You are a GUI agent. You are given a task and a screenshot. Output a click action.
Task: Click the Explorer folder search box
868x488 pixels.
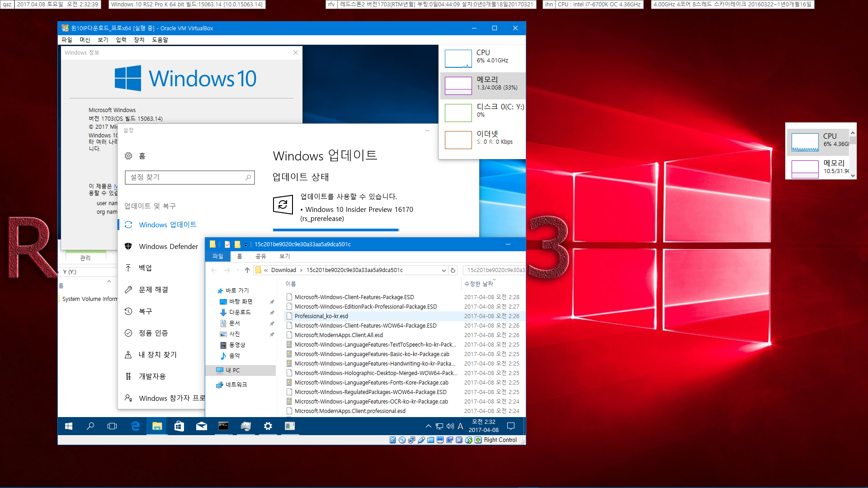point(494,270)
